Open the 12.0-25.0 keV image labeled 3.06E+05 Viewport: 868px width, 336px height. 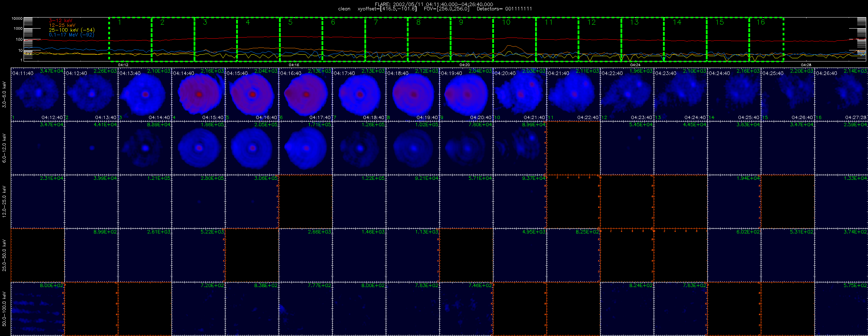point(252,202)
